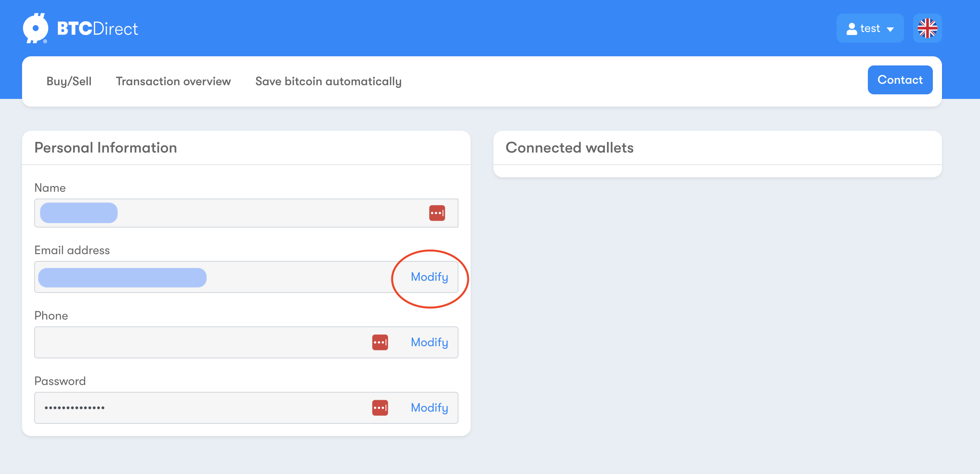Click inside the Name input field

pyautogui.click(x=246, y=213)
